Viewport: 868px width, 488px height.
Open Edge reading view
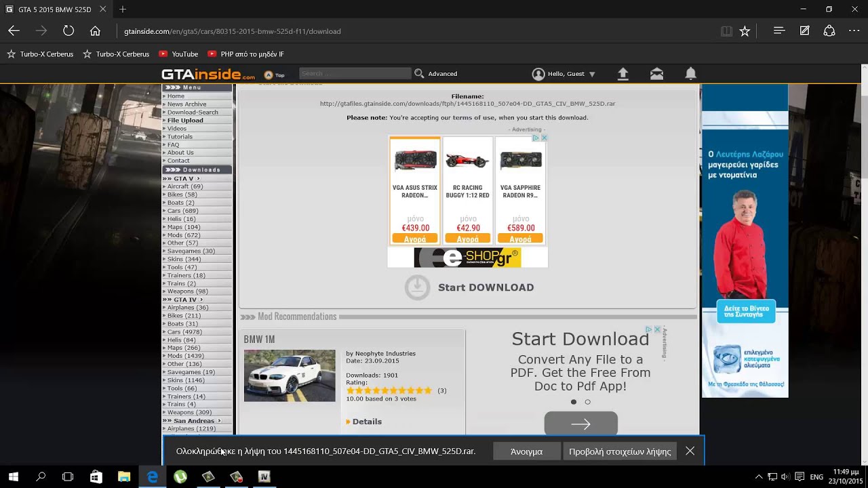[x=726, y=31]
